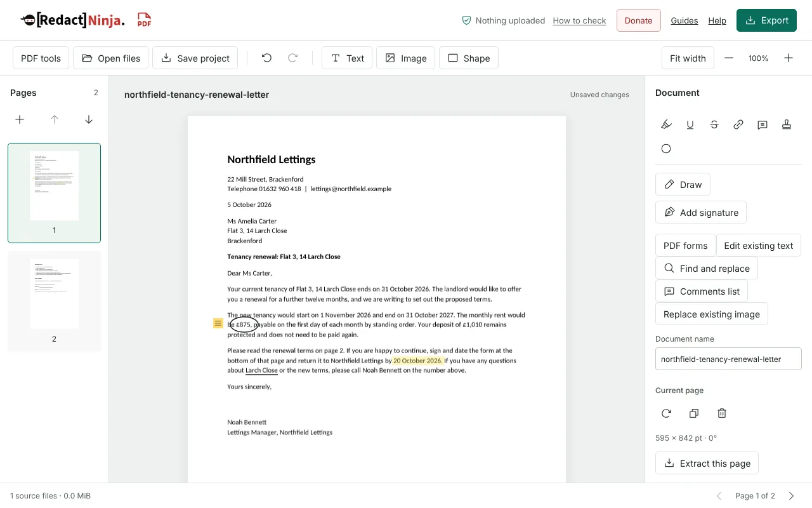The height and width of the screenshot is (508, 812).
Task: Move selected page down
Action: 89,119
